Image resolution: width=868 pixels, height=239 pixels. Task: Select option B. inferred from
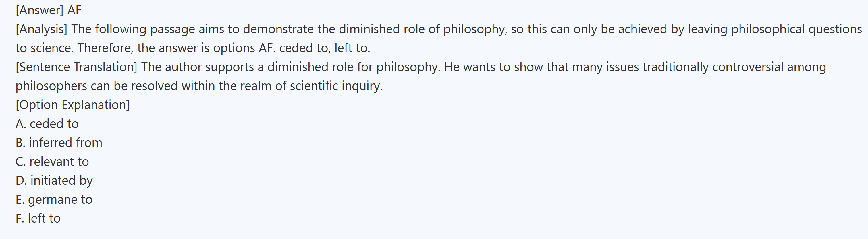(x=59, y=143)
